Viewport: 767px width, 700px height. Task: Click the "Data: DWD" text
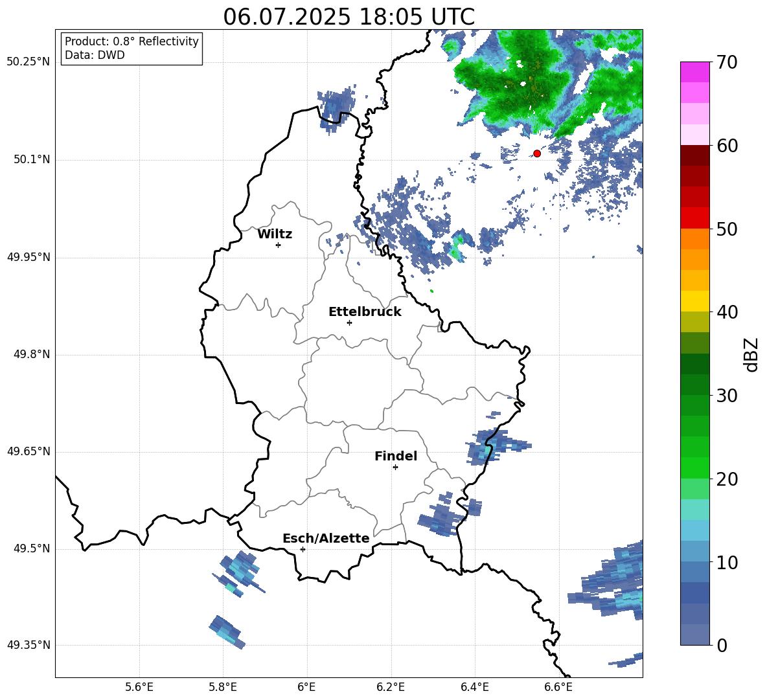click(95, 55)
